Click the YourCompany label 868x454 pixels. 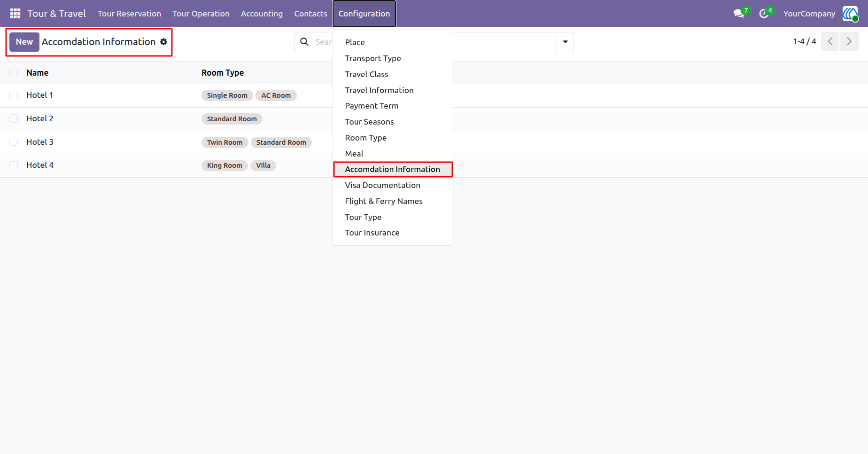point(809,14)
